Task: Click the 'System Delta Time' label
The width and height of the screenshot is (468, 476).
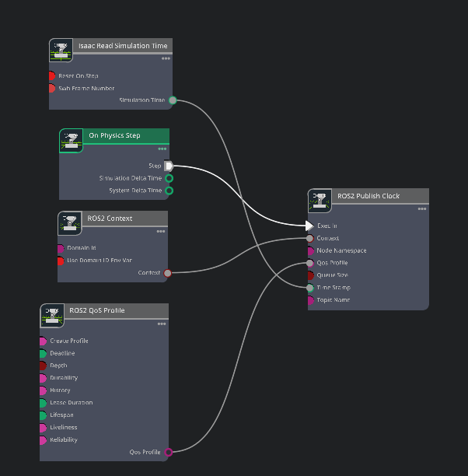Action: pyautogui.click(x=135, y=191)
